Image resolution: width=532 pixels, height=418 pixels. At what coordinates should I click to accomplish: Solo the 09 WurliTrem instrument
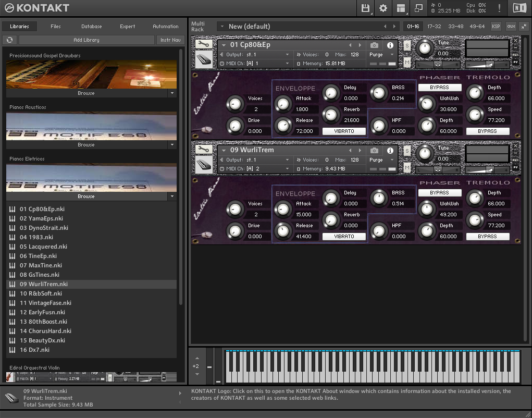click(x=407, y=150)
